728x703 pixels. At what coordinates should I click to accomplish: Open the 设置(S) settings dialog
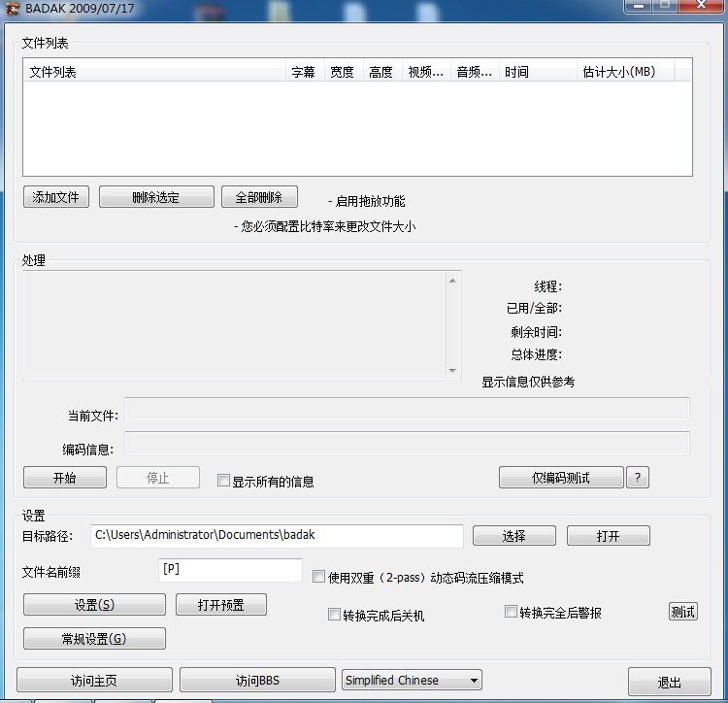point(94,605)
